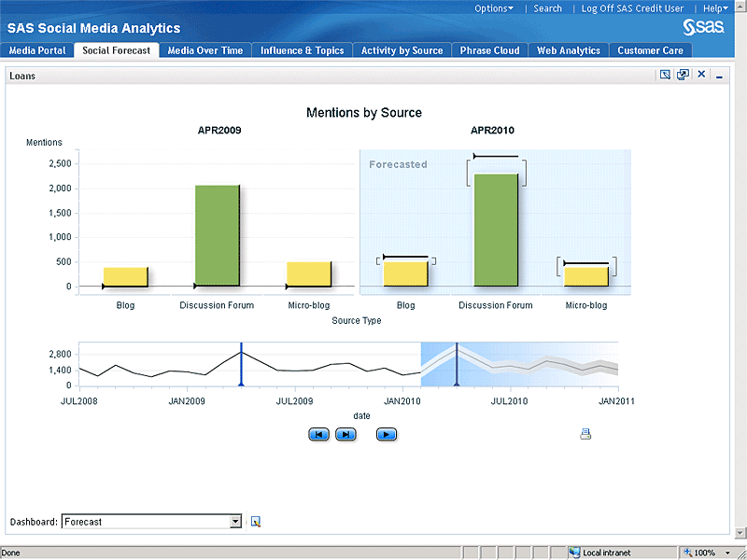Click the APR2009 Micro-blog yellow bar

point(309,274)
